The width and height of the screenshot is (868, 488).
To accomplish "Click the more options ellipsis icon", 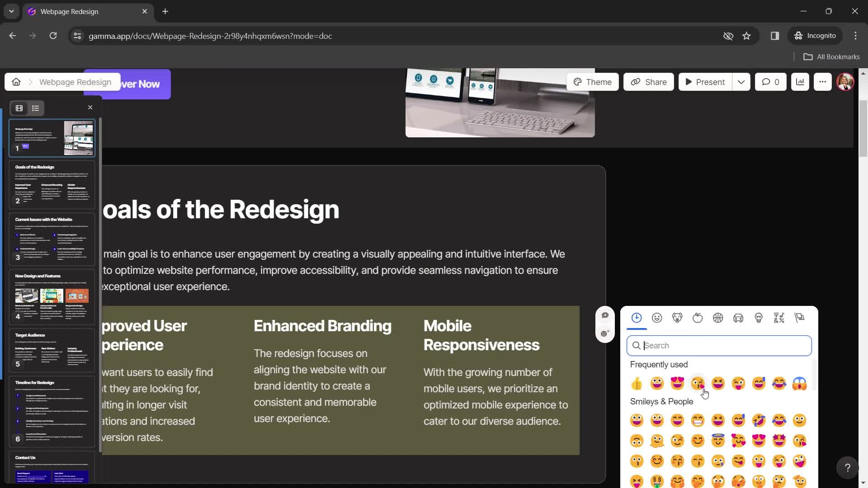I will tap(823, 82).
